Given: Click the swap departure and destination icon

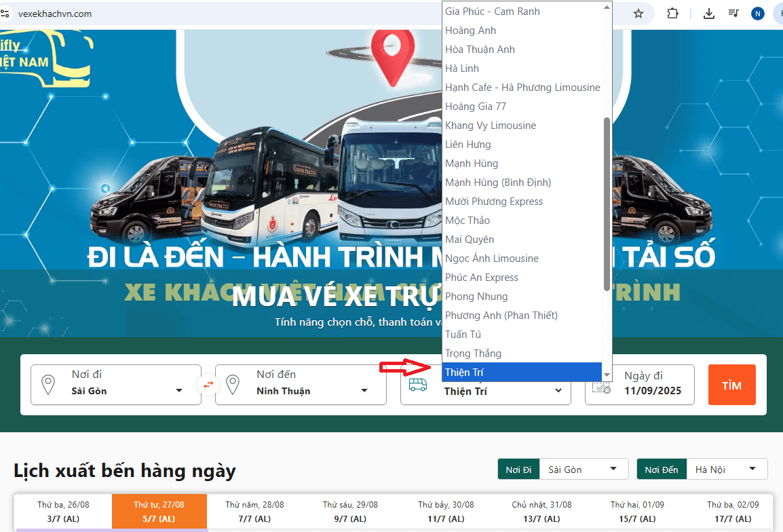Looking at the screenshot, I should click(208, 385).
